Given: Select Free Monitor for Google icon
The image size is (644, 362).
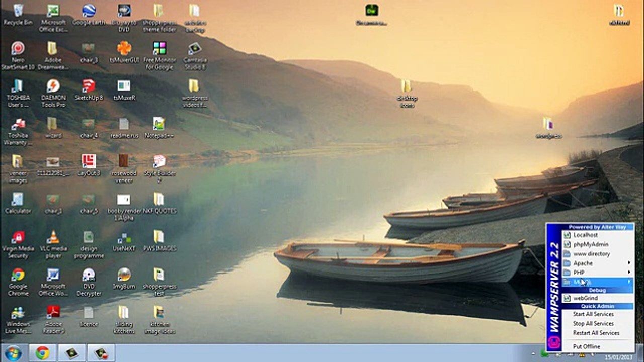Looking at the screenshot, I should coord(159,56).
